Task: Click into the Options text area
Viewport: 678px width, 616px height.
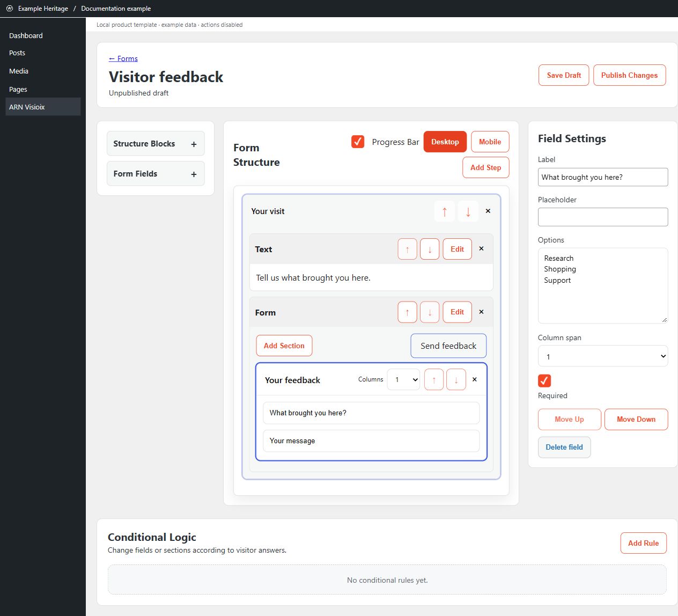Action: [x=603, y=285]
